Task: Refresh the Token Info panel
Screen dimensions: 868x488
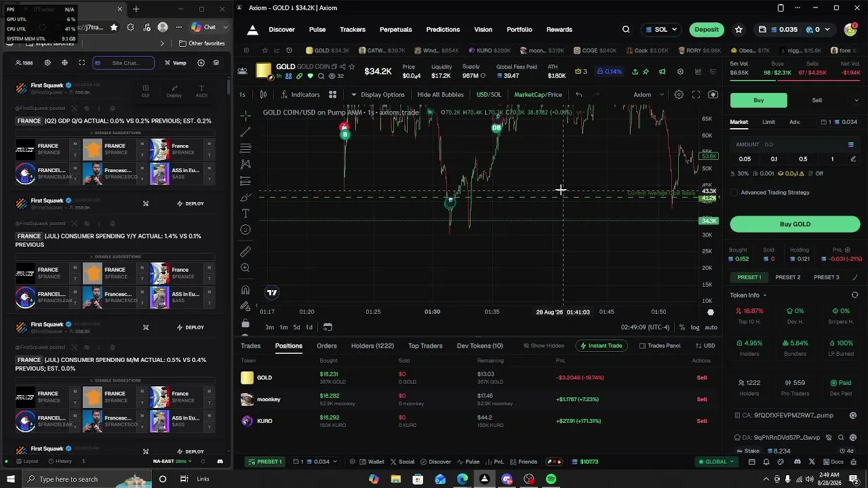Action: [x=854, y=296]
